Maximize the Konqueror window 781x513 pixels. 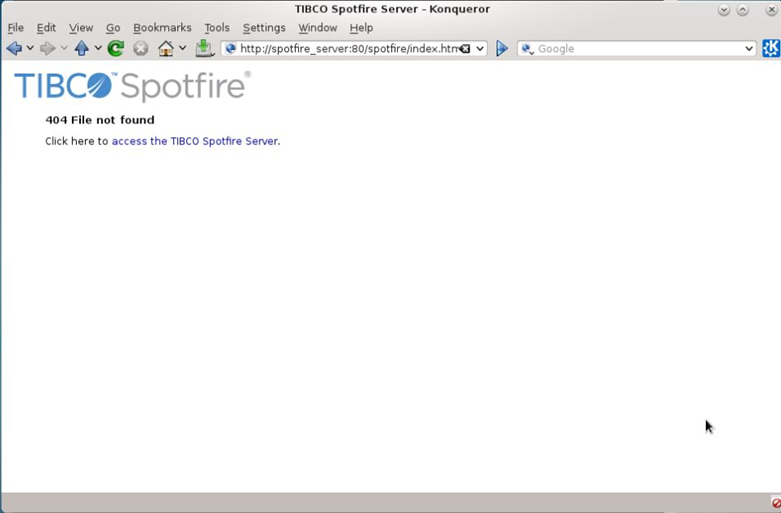[743, 9]
